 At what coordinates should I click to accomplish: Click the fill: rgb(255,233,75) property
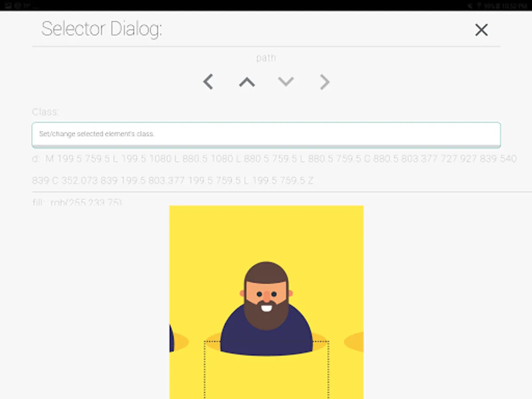[77, 202]
